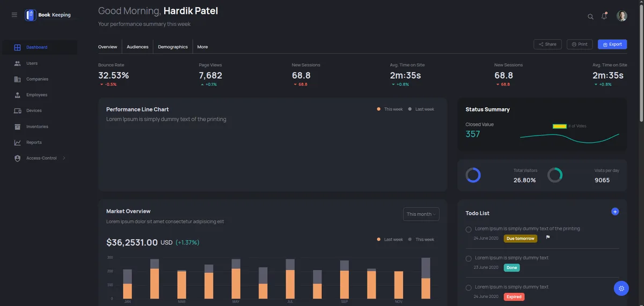Add a new todo with plus icon

[615, 212]
